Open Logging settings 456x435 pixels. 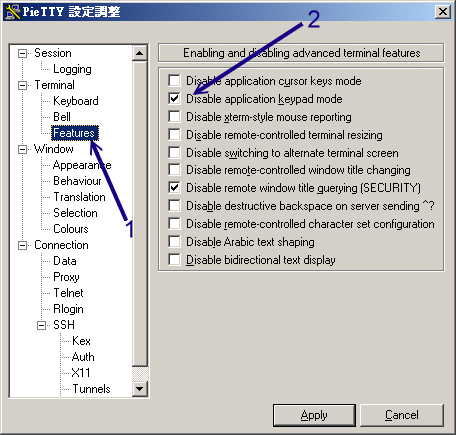pos(72,69)
